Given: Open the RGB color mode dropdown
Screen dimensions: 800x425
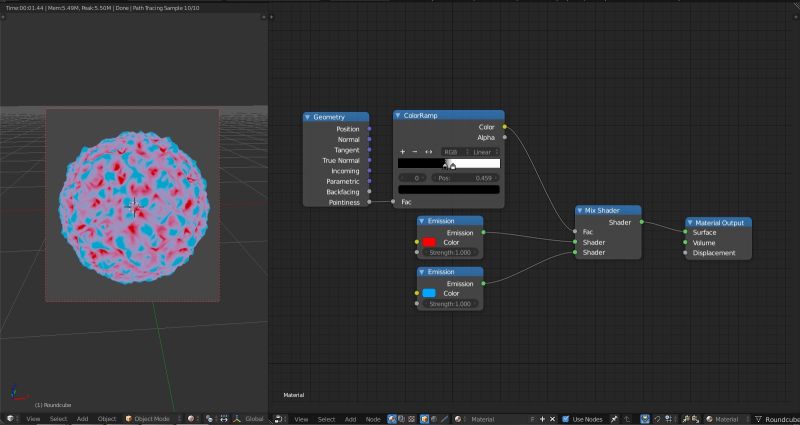Looking at the screenshot, I should tap(455, 152).
